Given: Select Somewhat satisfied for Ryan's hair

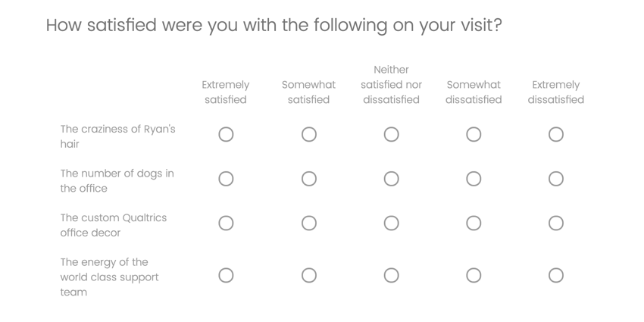Looking at the screenshot, I should pyautogui.click(x=308, y=134).
